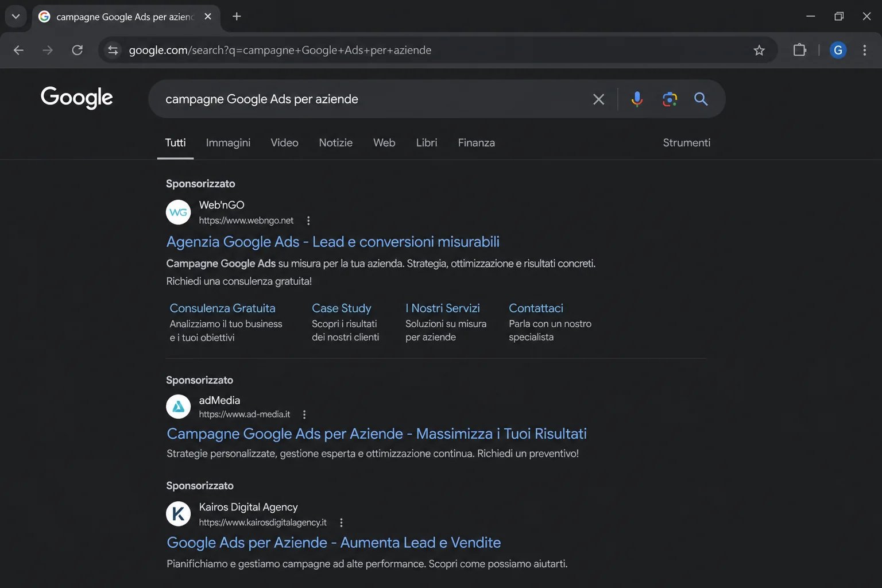
Task: Open ad options next to webngo.net
Action: coord(308,220)
